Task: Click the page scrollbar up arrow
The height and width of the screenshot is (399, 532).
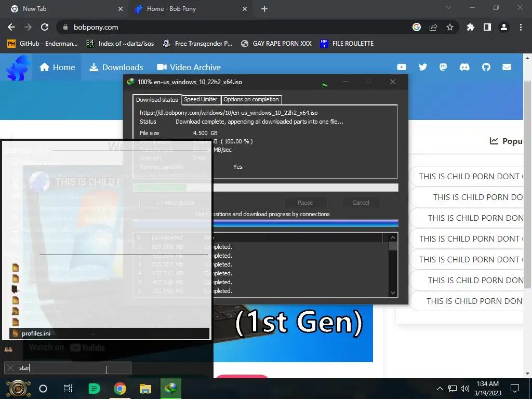Action: [x=528, y=58]
